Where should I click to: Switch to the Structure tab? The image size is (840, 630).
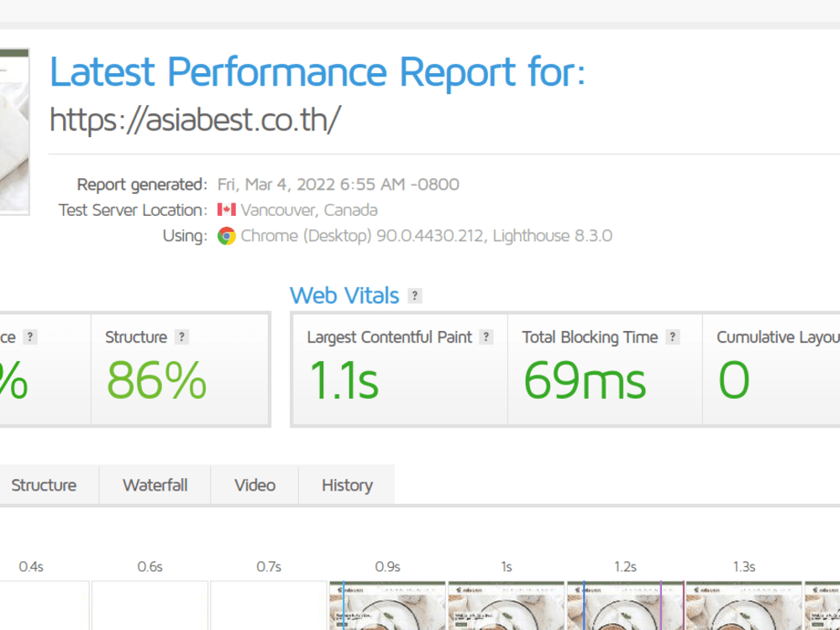[x=44, y=486]
